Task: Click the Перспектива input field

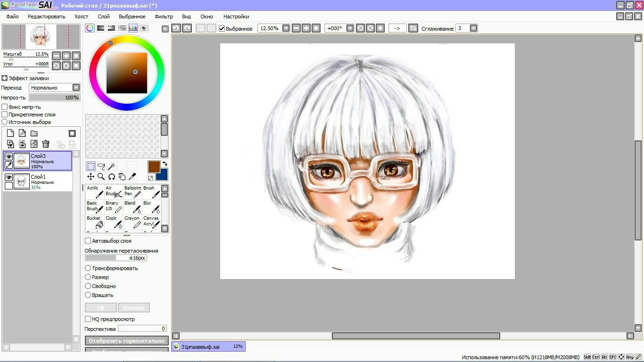Action: click(142, 329)
